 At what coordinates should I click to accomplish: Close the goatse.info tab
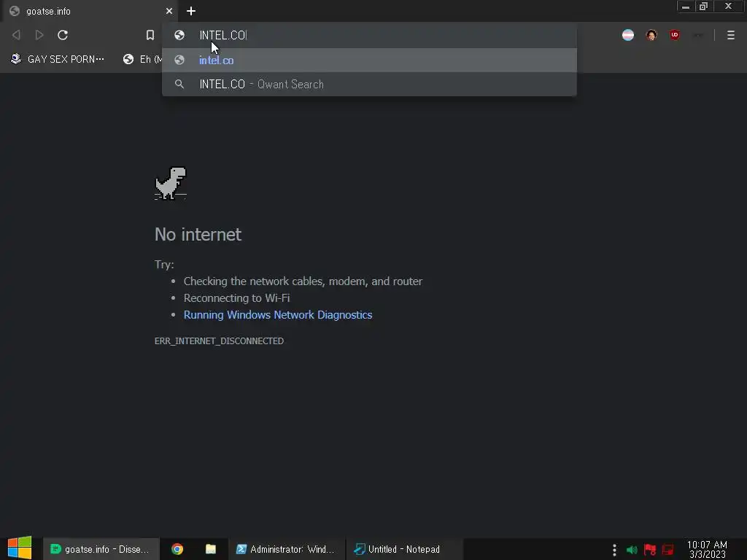coord(169,11)
